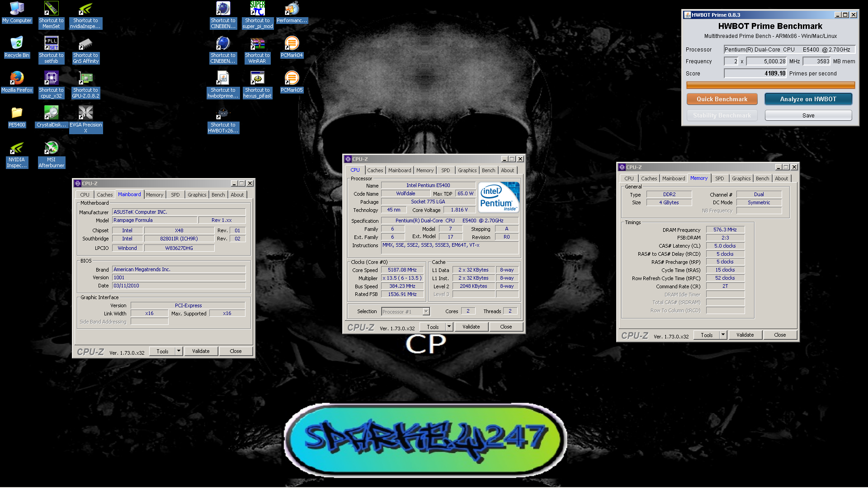Launch MSI Afterburner icon
This screenshot has width=868, height=488.
click(x=51, y=155)
